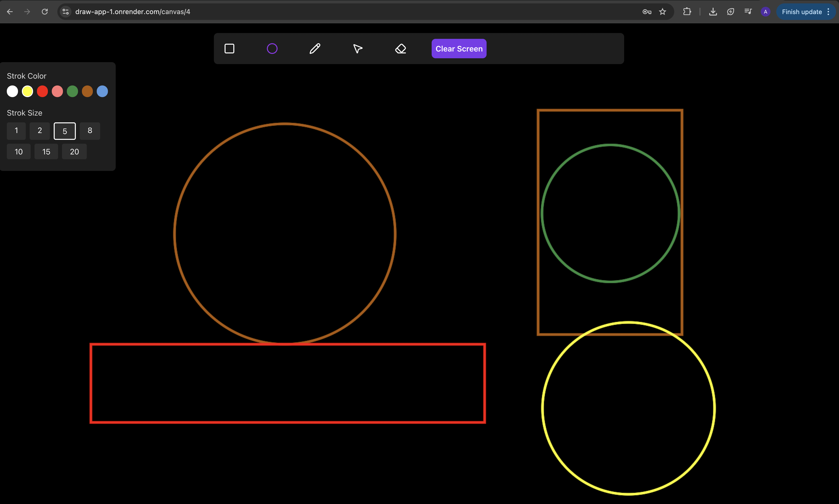839x504 pixels.
Task: Choose the blue stroke color
Action: 102,91
